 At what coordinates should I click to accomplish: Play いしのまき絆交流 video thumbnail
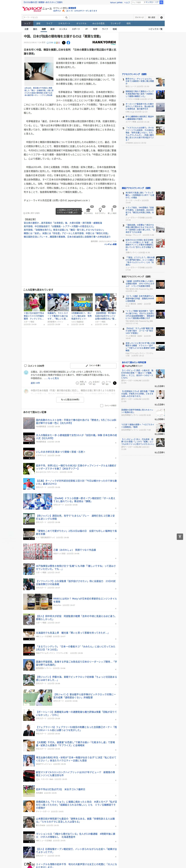[x=29, y=454]
